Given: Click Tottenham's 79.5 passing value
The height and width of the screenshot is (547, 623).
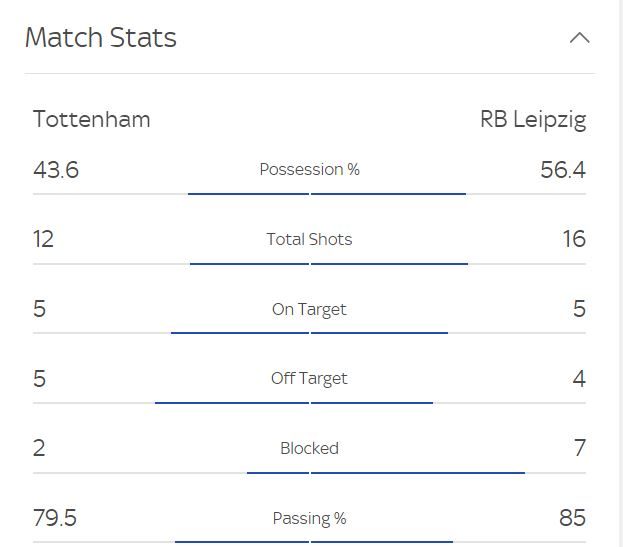Looking at the screenshot, I should click(55, 518).
